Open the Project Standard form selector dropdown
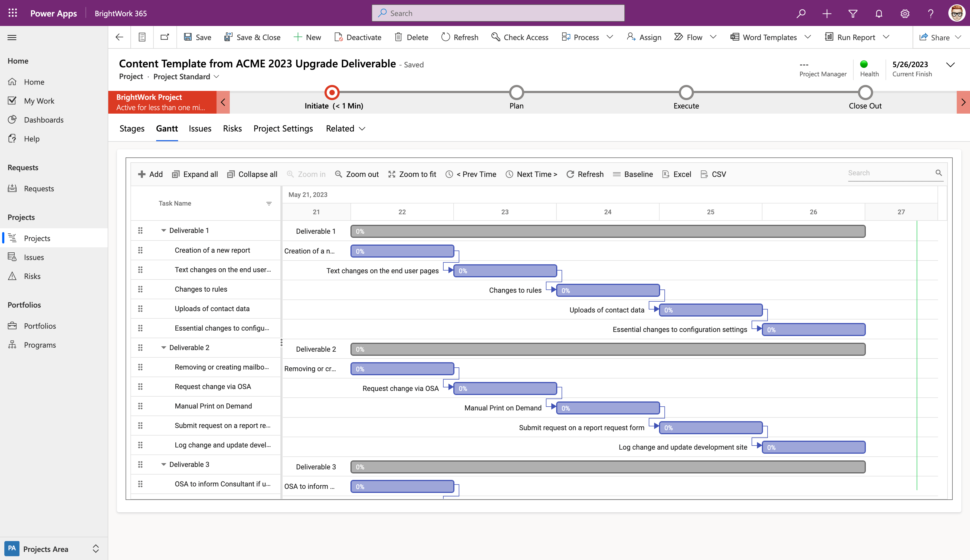 click(186, 77)
